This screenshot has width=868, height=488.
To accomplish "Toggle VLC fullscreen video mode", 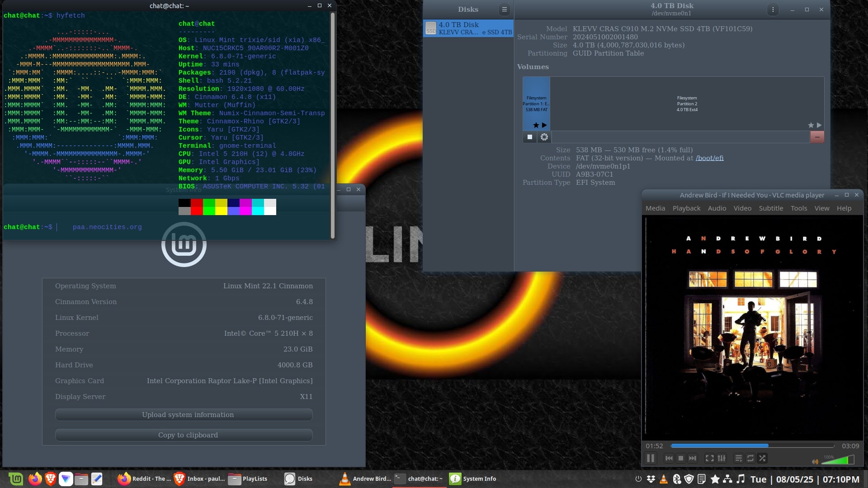I will point(710,458).
